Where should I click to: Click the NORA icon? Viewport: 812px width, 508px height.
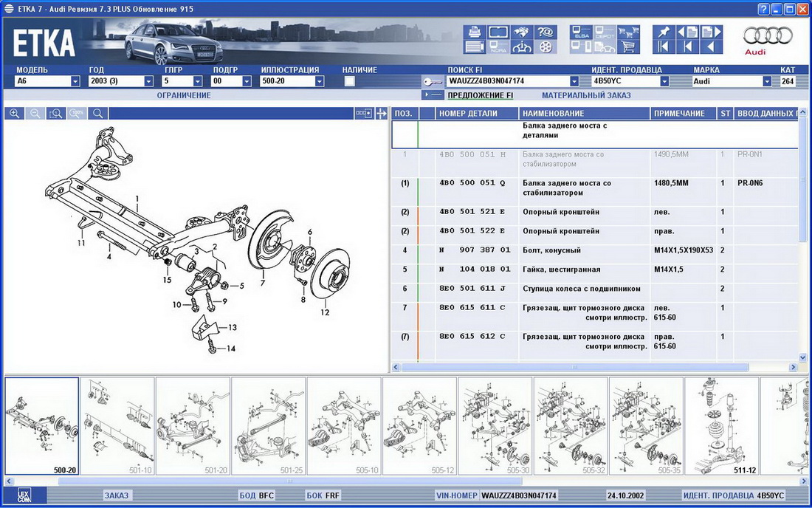coord(498,47)
